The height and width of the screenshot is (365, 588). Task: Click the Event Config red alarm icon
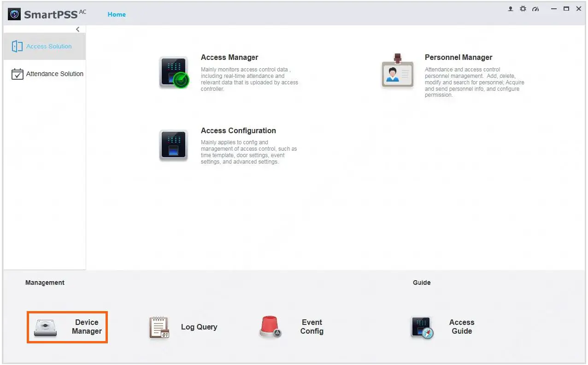click(x=270, y=327)
